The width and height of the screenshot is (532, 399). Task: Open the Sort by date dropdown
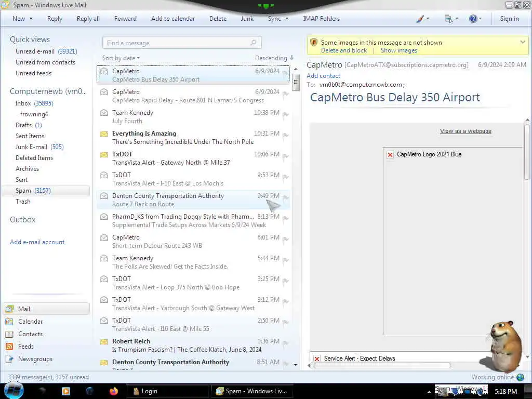(x=121, y=58)
